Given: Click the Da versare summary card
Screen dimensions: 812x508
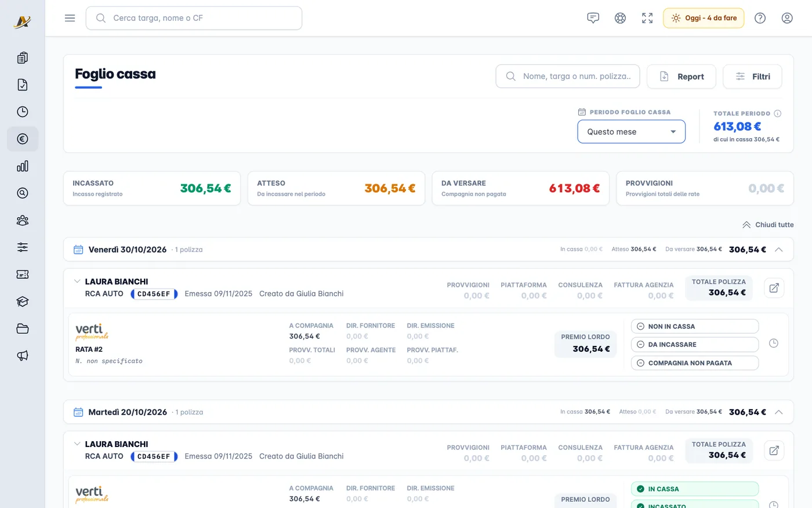Looking at the screenshot, I should pos(521,188).
